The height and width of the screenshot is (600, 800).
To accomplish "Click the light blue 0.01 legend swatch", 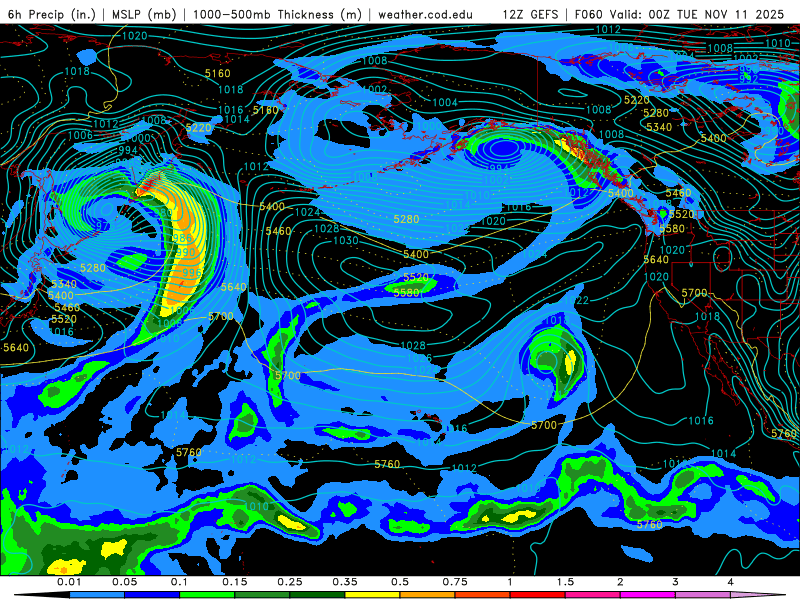I will (x=97, y=595).
